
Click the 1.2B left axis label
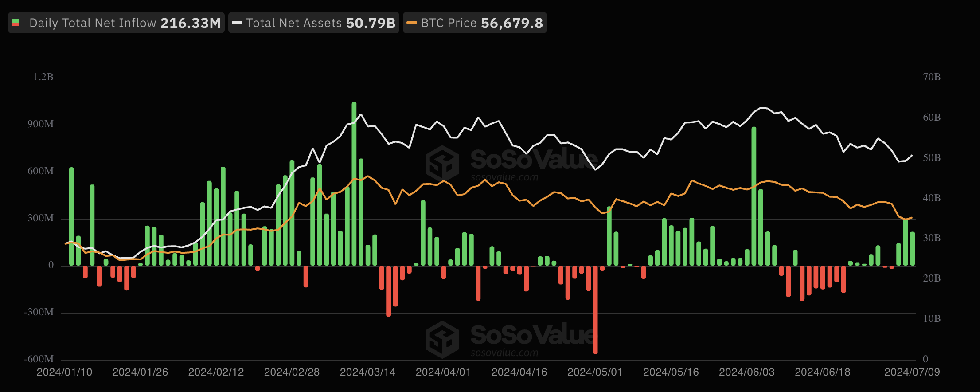[43, 77]
